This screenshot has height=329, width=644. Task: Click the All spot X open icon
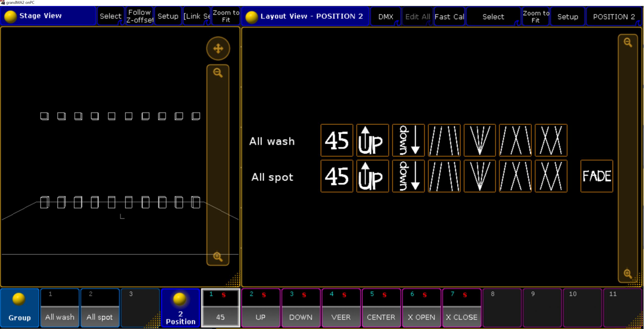click(x=515, y=176)
